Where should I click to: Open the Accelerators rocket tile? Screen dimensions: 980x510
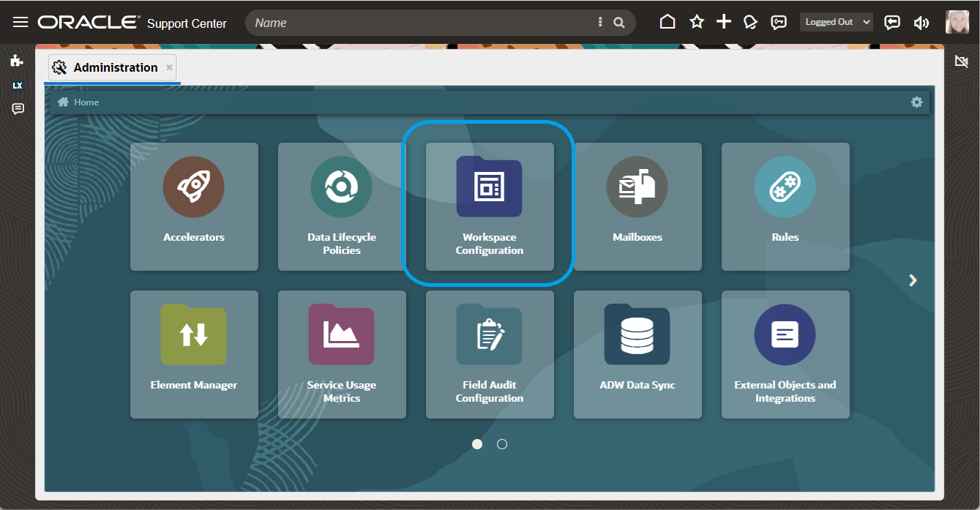click(x=194, y=207)
